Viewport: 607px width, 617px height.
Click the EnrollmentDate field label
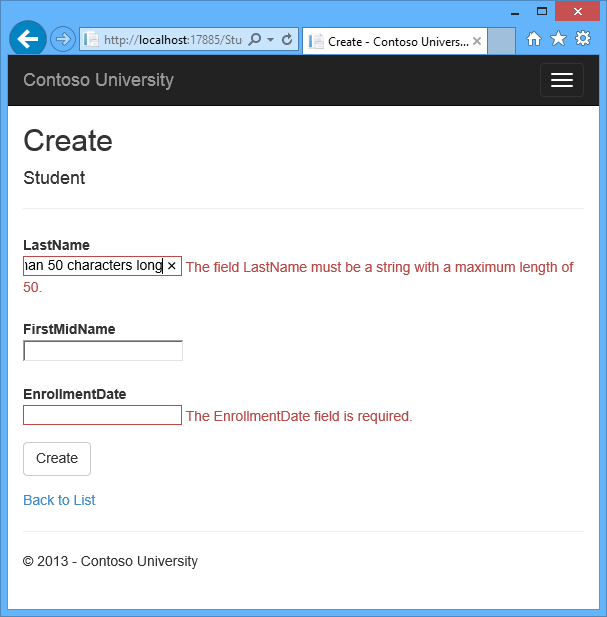click(x=75, y=394)
